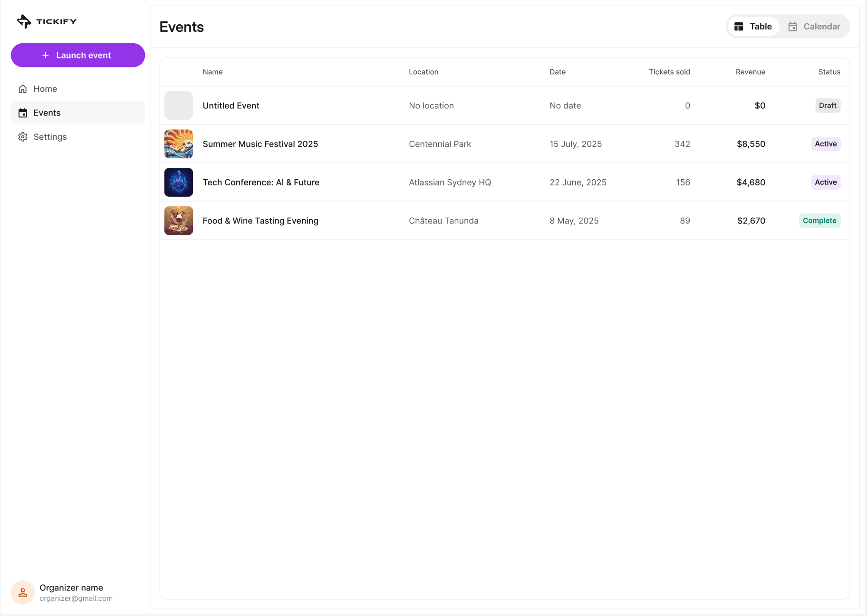Screen dimensions: 867x616
Task: Click the Draft status badge
Action: [828, 106]
